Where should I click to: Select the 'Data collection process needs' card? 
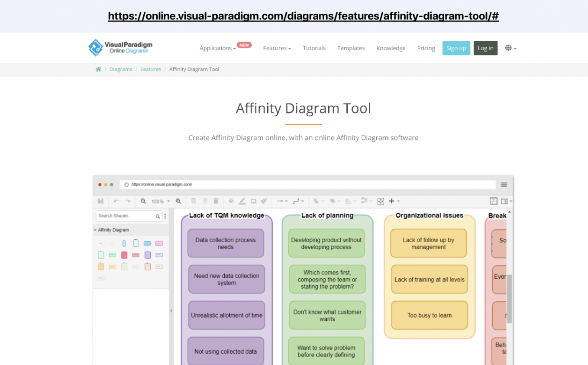click(x=226, y=243)
